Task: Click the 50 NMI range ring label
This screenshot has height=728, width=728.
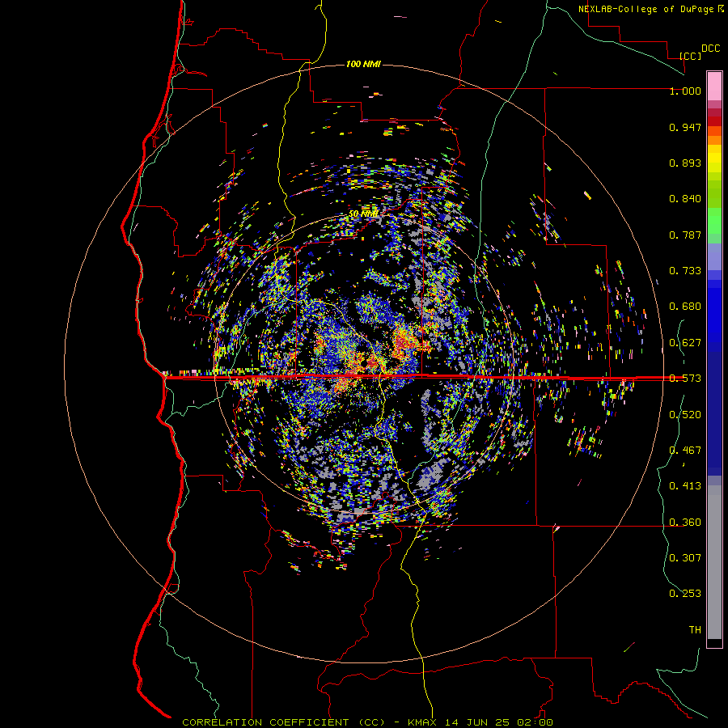Action: pos(363,214)
